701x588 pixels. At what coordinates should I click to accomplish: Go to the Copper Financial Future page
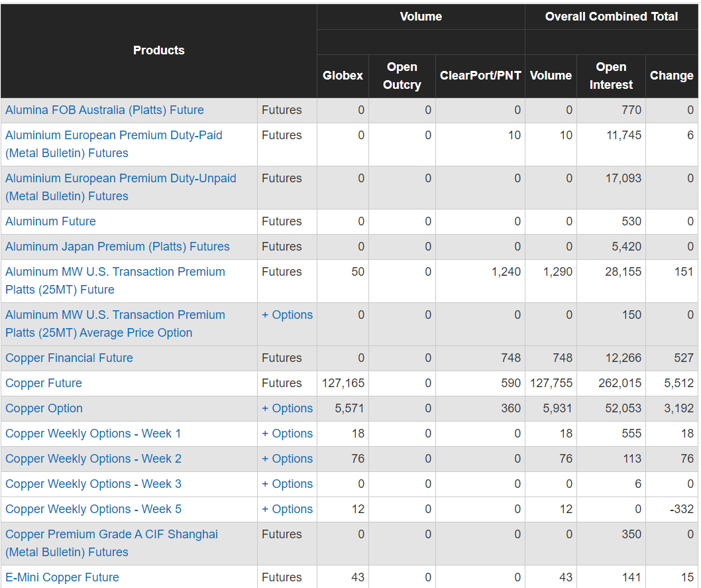pyautogui.click(x=70, y=358)
